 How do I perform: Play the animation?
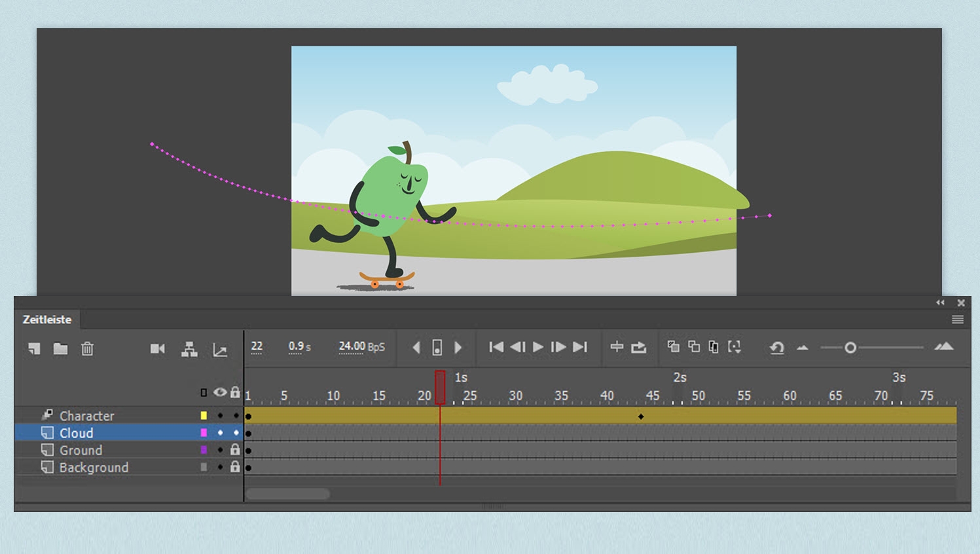538,347
